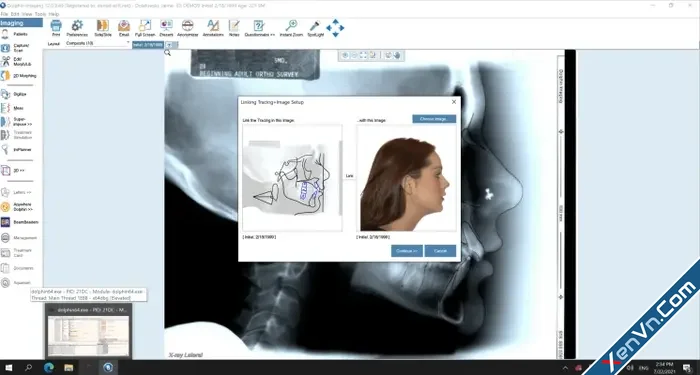Open the Notes tool
The width and height of the screenshot is (700, 375).
[x=234, y=28]
